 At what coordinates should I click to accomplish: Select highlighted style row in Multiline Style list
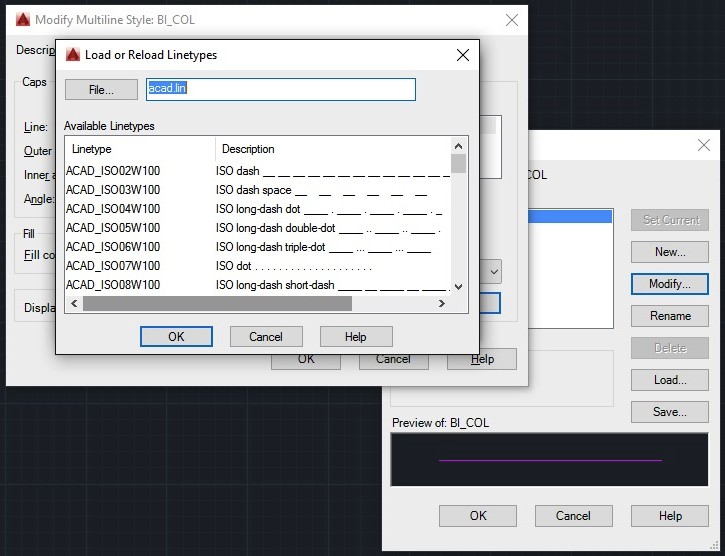point(570,216)
